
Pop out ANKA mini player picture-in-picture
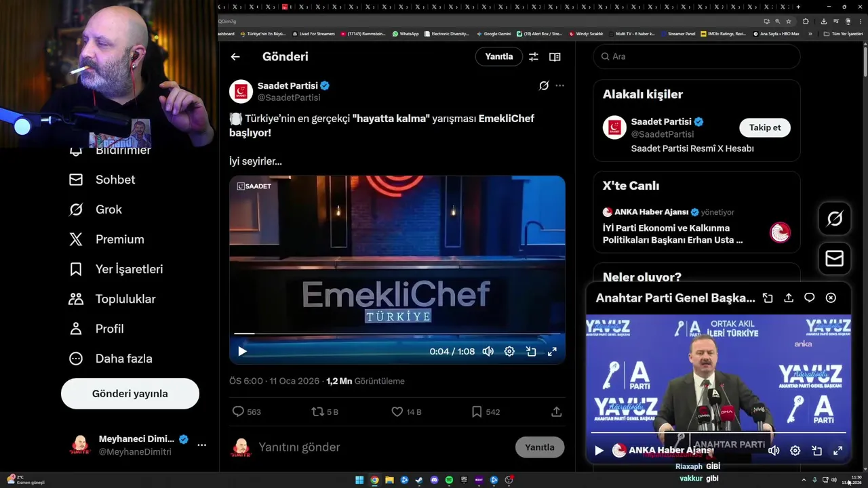pos(816,451)
